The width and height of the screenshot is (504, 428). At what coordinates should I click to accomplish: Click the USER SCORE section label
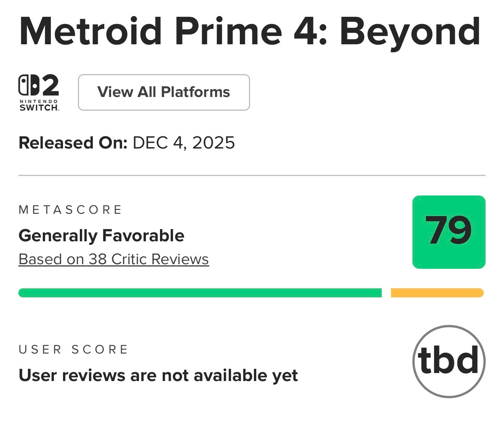click(73, 349)
